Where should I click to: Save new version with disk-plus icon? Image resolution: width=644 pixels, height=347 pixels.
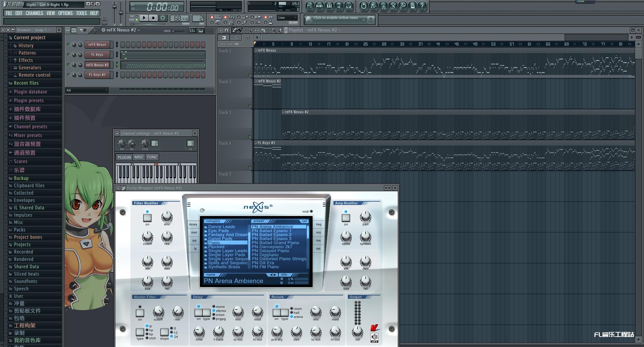[373, 6]
